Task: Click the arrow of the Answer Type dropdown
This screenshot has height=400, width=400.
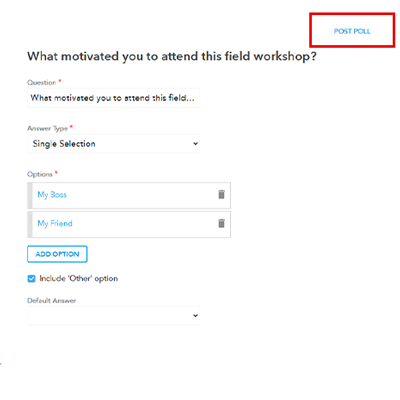Action: tap(195, 144)
